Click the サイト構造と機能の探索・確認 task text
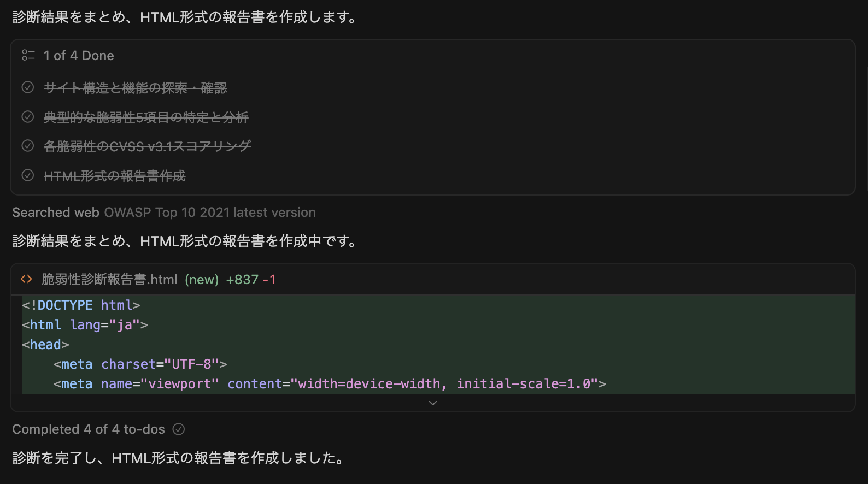Viewport: 868px width, 484px height. pos(136,88)
